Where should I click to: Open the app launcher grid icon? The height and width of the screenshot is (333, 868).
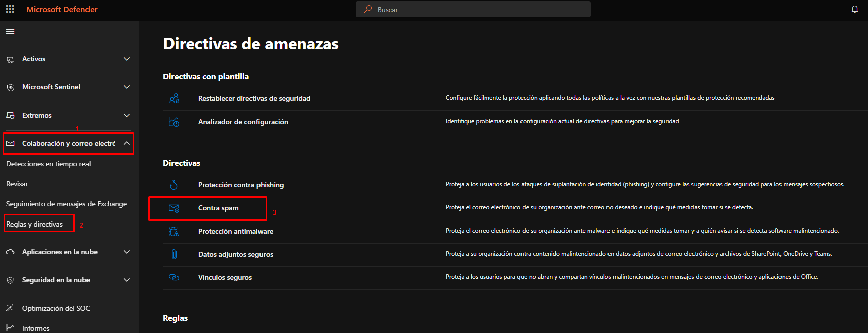click(x=10, y=9)
